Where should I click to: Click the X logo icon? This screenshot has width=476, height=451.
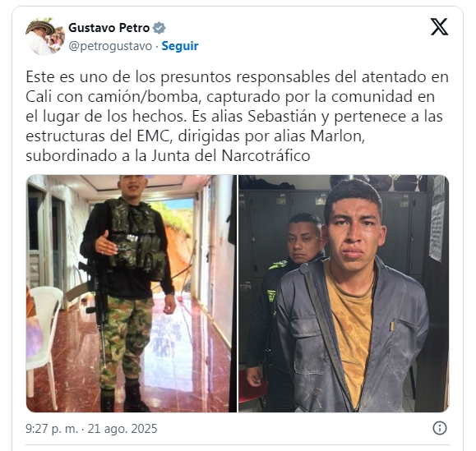(x=439, y=26)
